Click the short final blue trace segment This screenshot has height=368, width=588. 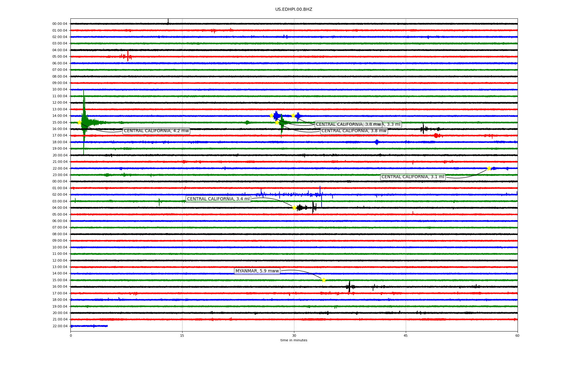(x=89, y=326)
